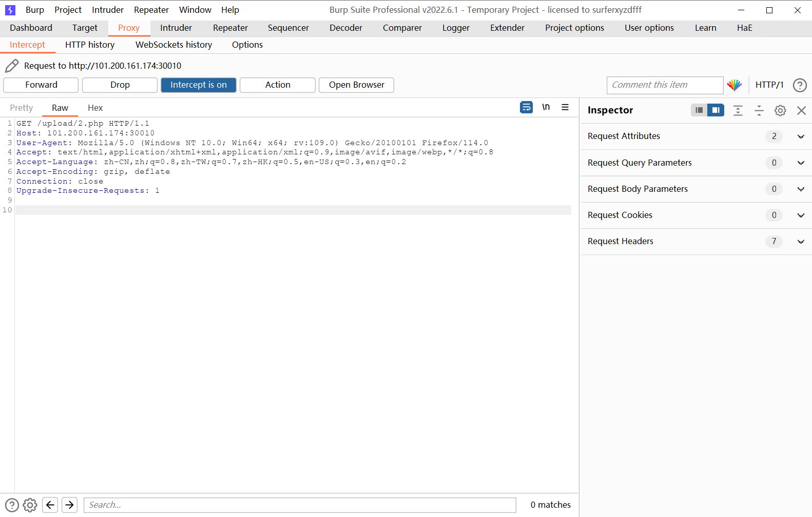Click the pencil edit target icon
The width and height of the screenshot is (812, 517).
point(12,66)
